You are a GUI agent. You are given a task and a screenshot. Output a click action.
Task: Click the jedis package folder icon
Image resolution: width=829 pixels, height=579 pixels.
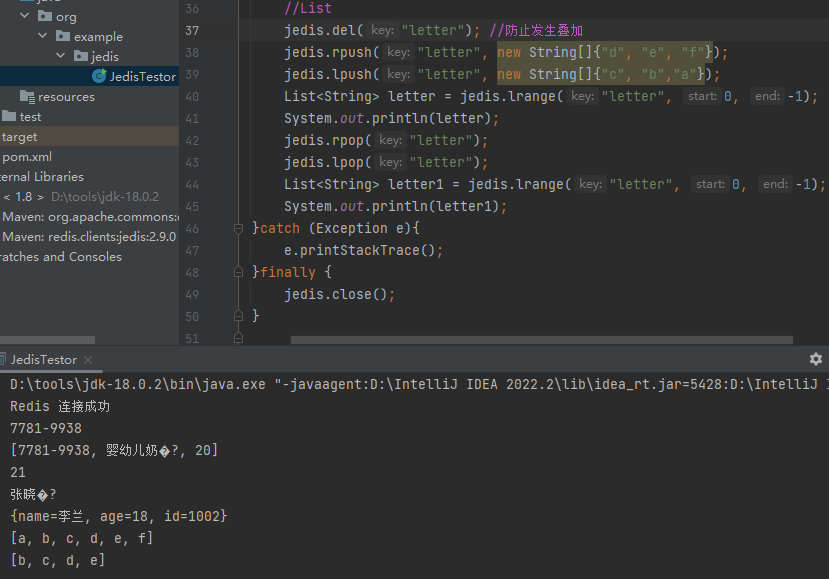80,56
